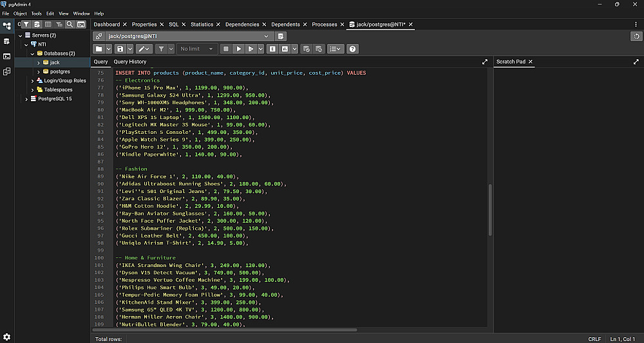Open PSQL tool in left sidebar
Screen dimensions: 644x343
tap(6, 57)
